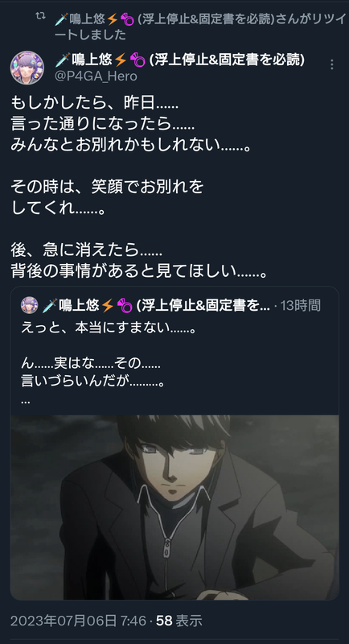Click the @P4GA_Hero handle
This screenshot has width=349, height=644.
[96, 76]
